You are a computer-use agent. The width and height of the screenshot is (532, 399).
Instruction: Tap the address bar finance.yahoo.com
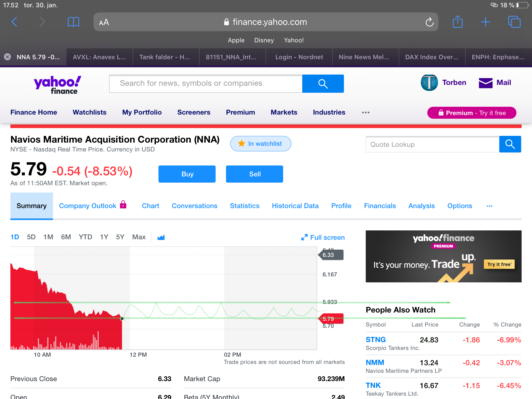(265, 22)
